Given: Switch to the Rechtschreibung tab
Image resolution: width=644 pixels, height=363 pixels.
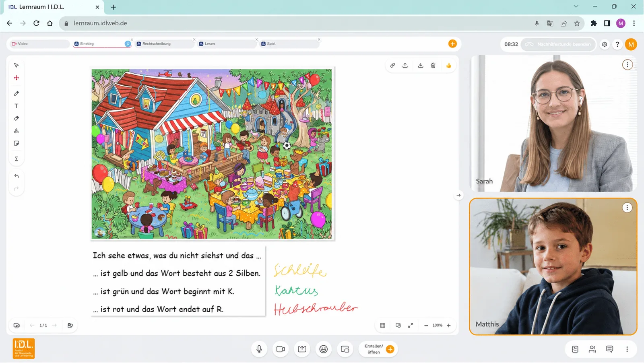Looking at the screenshot, I should (x=164, y=43).
